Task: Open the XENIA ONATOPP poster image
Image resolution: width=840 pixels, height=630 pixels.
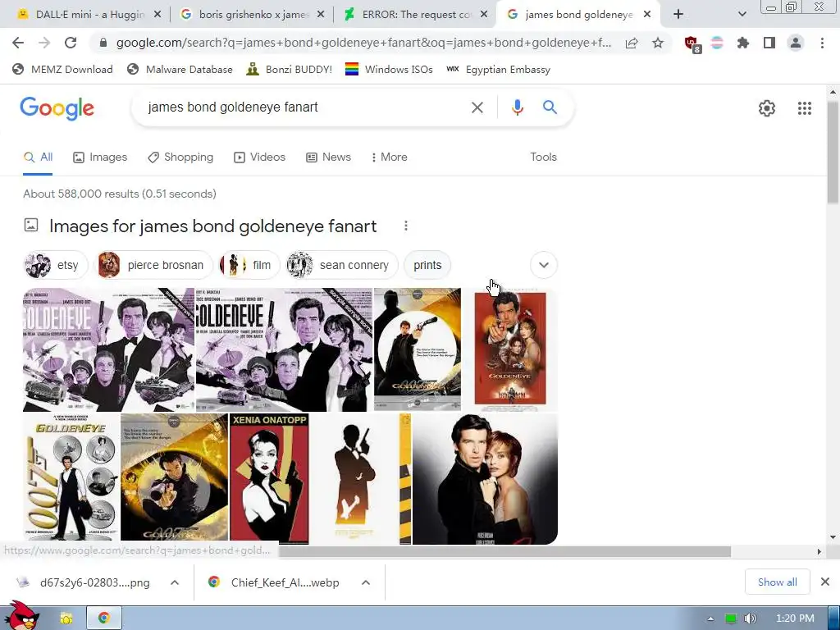Action: pos(269,479)
